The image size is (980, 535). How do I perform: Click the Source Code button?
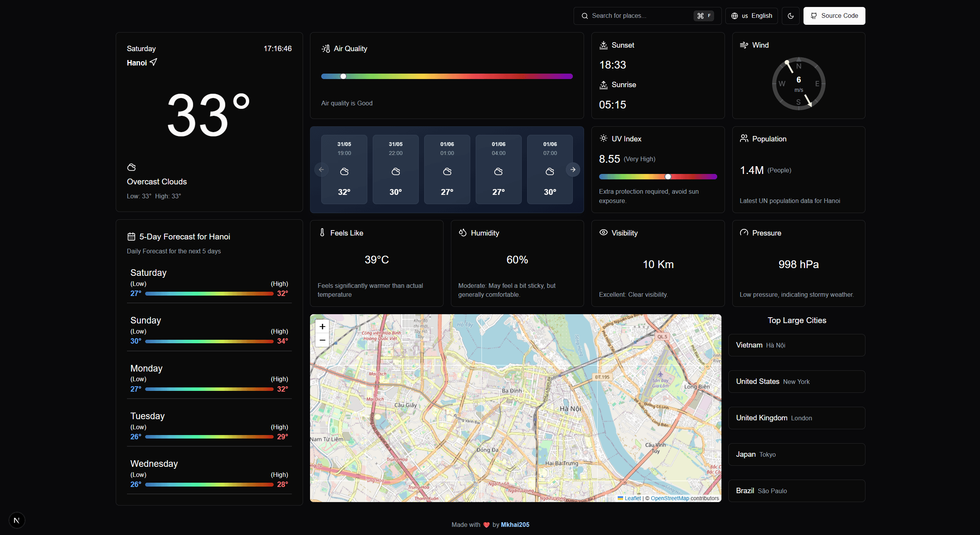(x=834, y=15)
